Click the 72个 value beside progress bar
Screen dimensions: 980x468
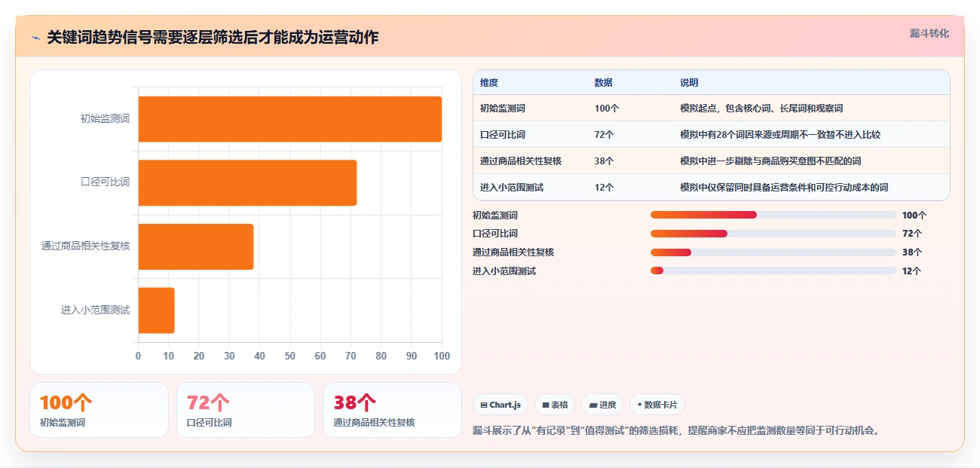pos(912,234)
